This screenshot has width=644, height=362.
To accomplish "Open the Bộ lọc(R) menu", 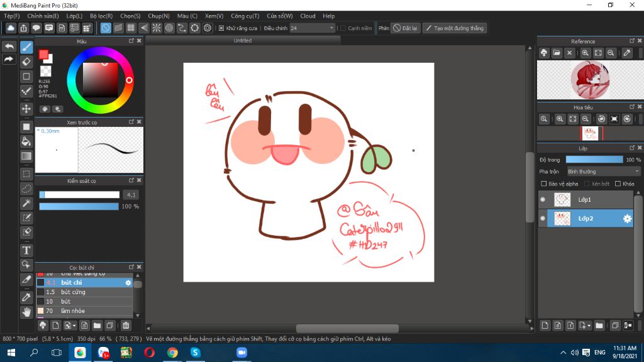I will tap(101, 16).
